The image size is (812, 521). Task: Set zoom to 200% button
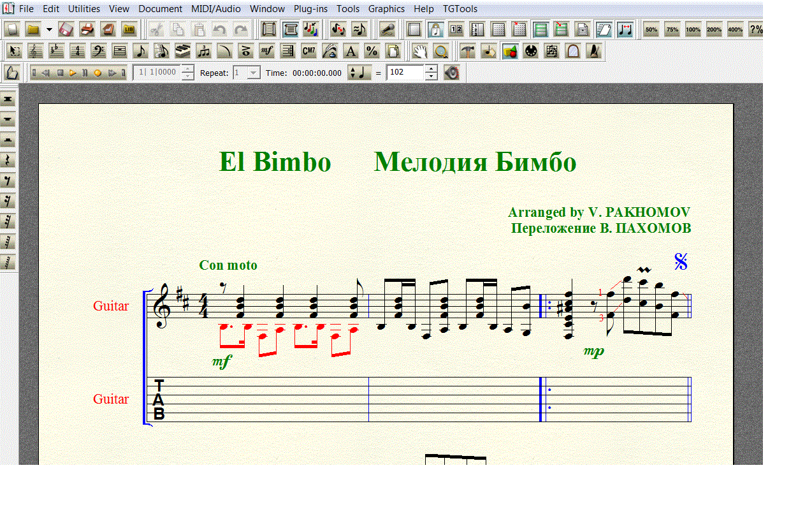coord(714,29)
